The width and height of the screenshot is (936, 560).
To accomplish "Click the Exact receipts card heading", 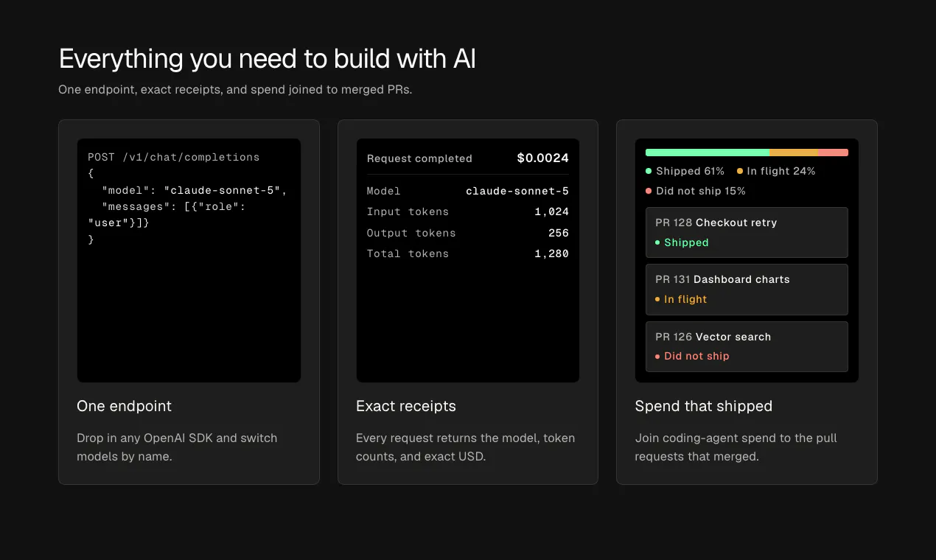I will [x=406, y=406].
